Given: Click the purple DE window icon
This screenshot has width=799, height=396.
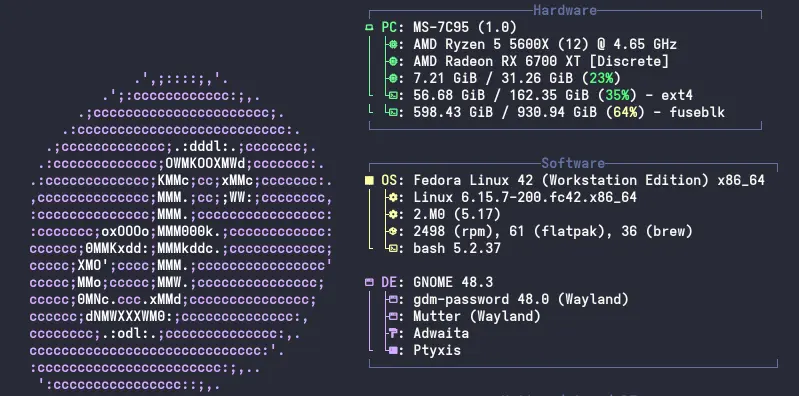Looking at the screenshot, I should click(x=369, y=282).
